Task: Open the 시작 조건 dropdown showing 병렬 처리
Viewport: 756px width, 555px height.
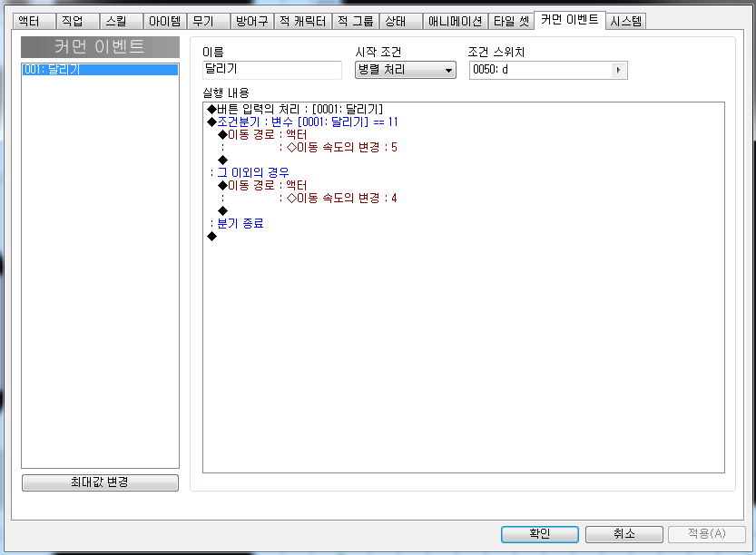Action: pyautogui.click(x=406, y=70)
